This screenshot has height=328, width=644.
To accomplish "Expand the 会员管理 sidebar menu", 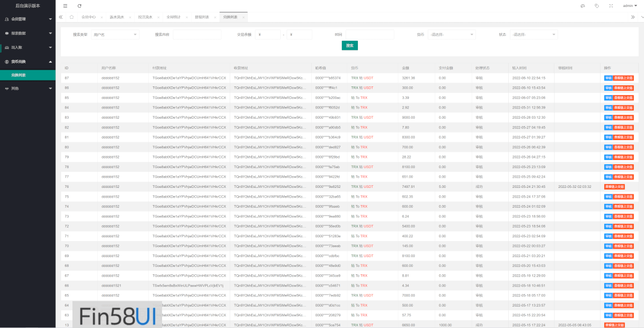I will tap(27, 19).
